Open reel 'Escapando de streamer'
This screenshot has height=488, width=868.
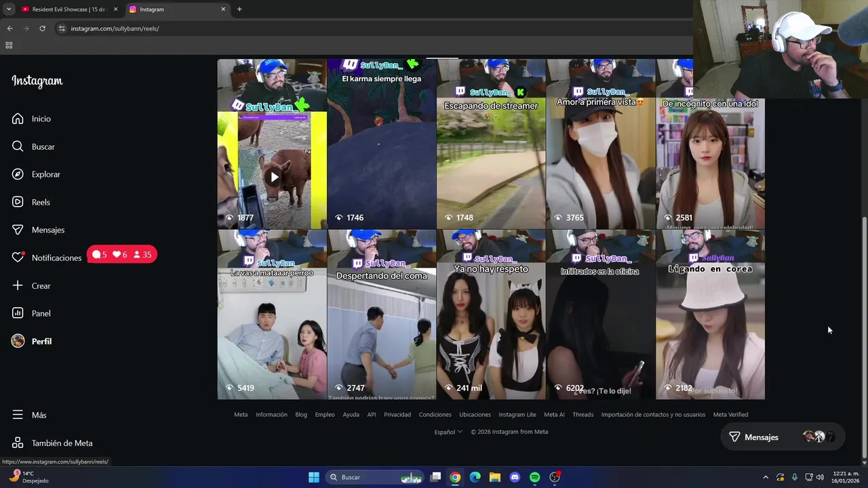pos(491,144)
